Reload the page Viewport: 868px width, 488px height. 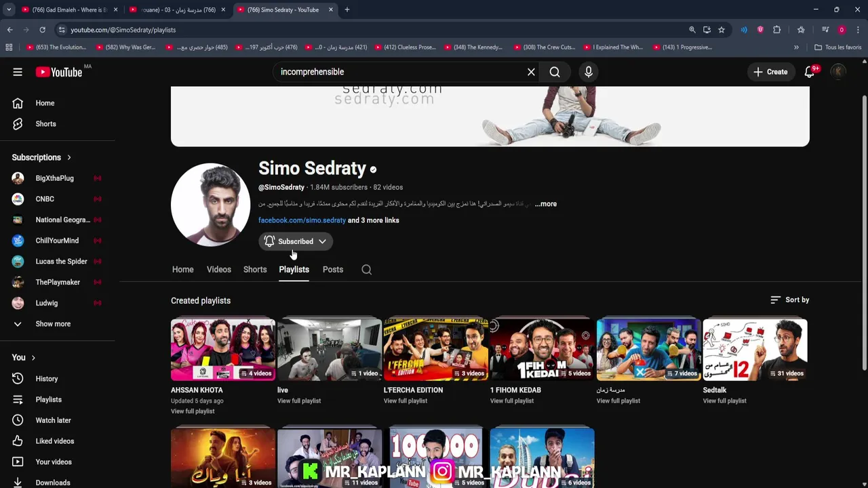click(x=42, y=30)
